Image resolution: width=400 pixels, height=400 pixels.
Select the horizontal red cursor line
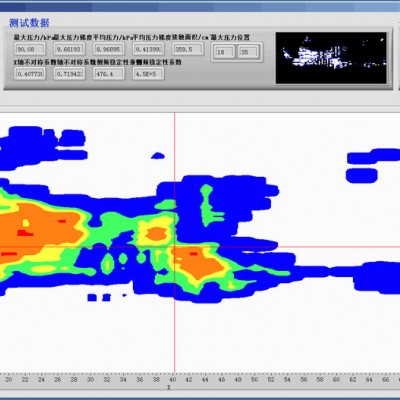200,247
